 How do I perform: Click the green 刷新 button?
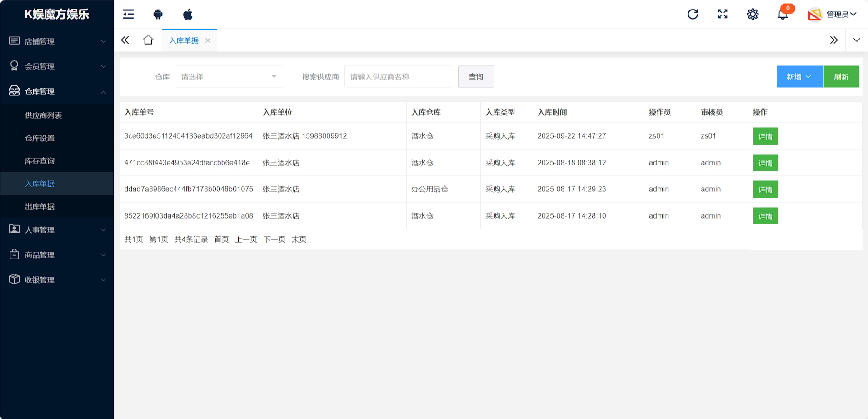(x=841, y=77)
